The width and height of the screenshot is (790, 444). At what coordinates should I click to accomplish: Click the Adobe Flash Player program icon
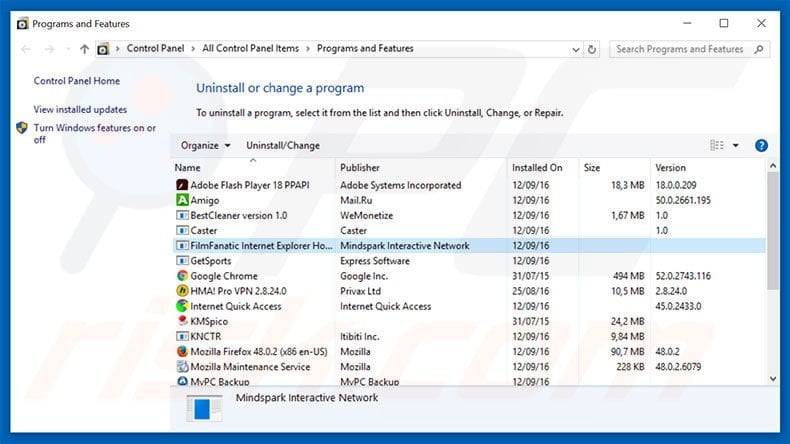(x=182, y=185)
